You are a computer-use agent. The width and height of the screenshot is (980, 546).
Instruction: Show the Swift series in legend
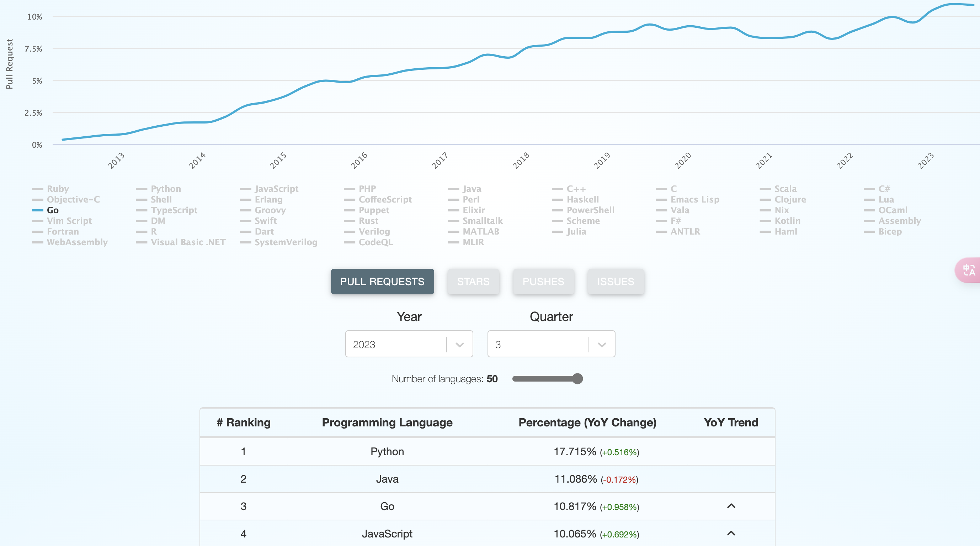click(258, 221)
